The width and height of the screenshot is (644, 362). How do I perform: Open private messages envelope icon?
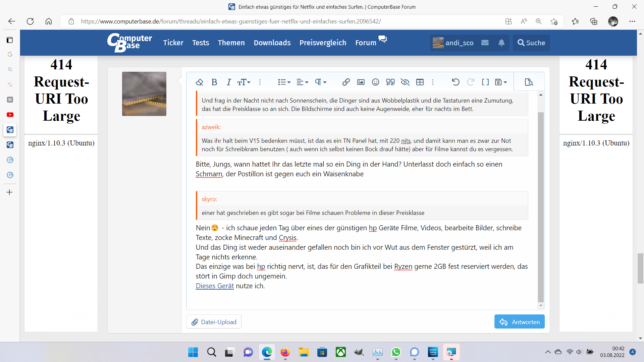point(485,43)
